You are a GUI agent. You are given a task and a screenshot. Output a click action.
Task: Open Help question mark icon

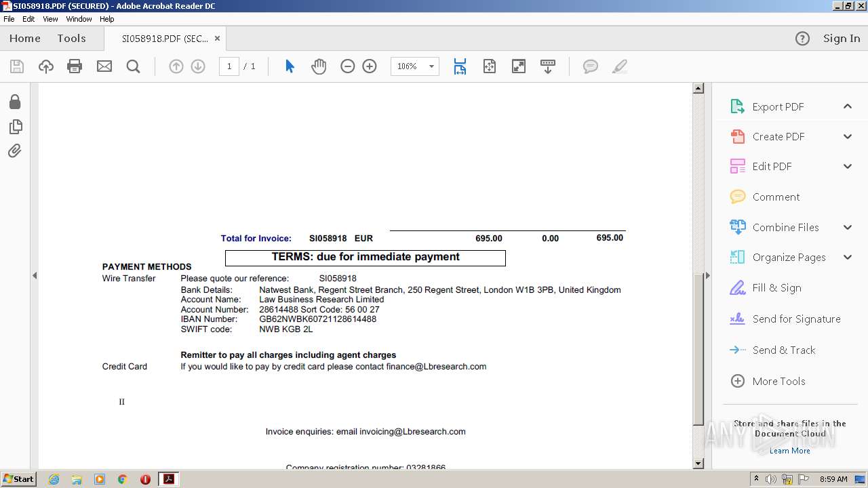tap(802, 39)
